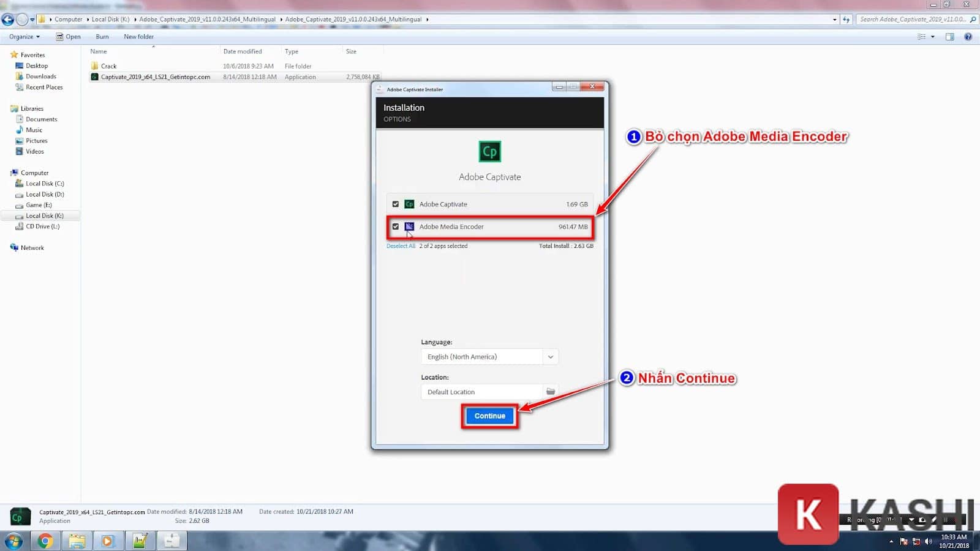980x551 pixels.
Task: Select the Captivate_2019 application file
Action: pyautogui.click(x=155, y=77)
